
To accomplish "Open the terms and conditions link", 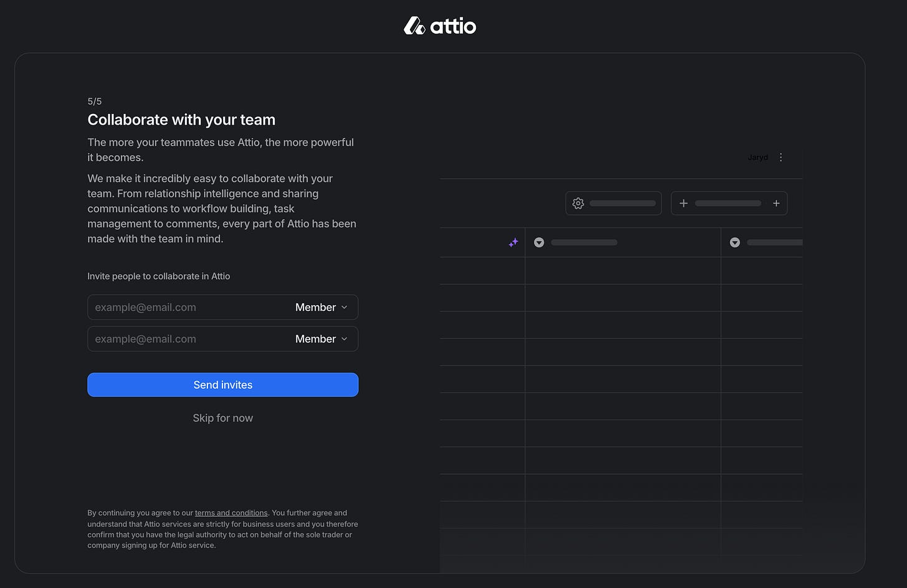I will click(231, 513).
